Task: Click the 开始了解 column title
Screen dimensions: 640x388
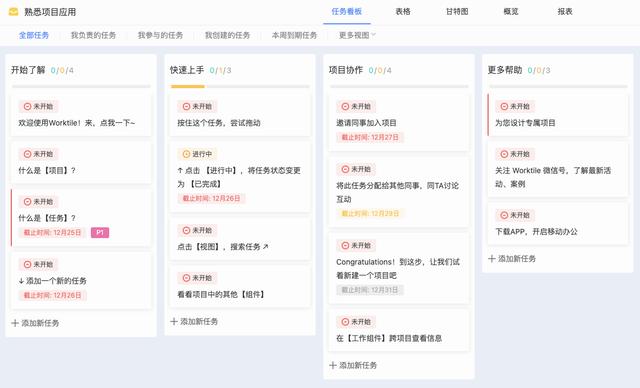Action: pyautogui.click(x=28, y=70)
